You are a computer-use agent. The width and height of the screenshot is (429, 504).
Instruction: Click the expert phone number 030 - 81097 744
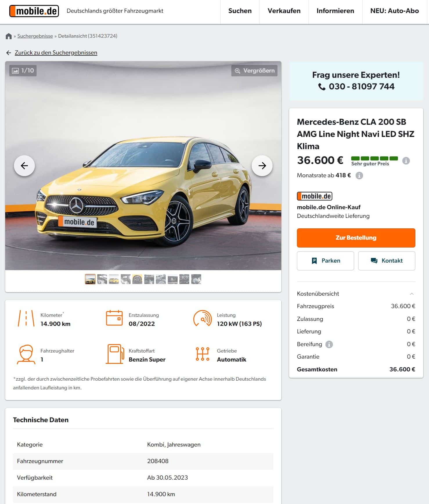pyautogui.click(x=356, y=86)
